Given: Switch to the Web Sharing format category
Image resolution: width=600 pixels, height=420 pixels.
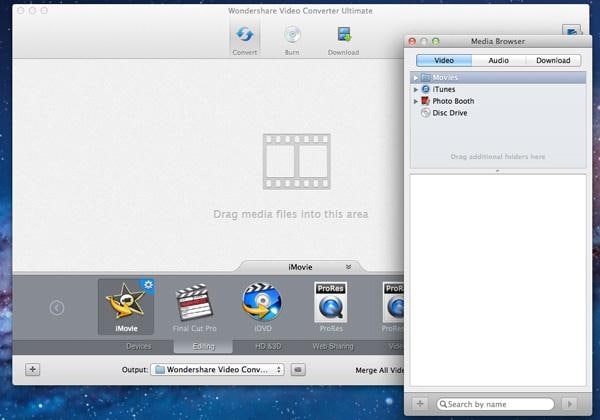Looking at the screenshot, I should point(333,347).
